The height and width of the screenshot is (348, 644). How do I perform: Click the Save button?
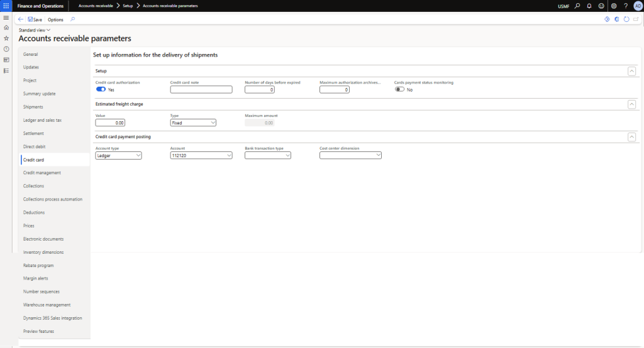(35, 19)
